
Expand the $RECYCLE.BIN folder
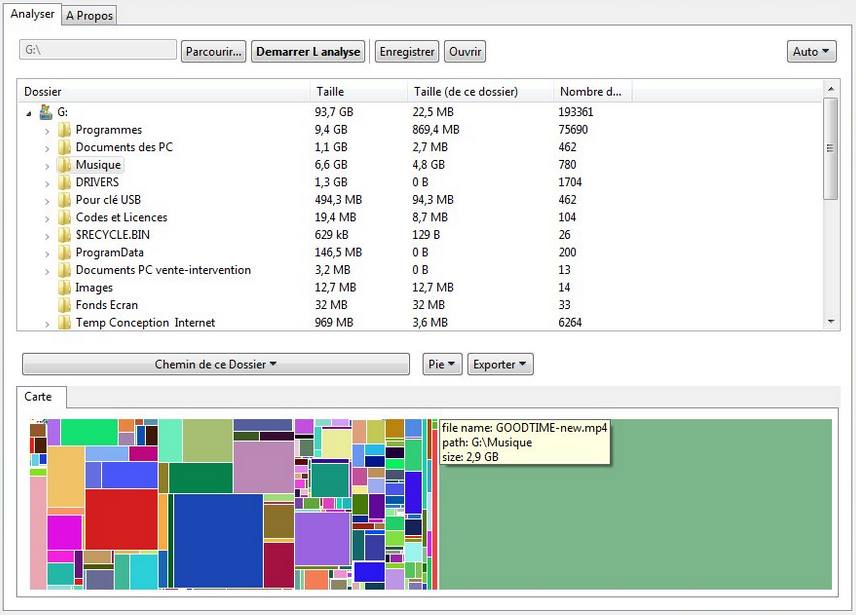47,236
